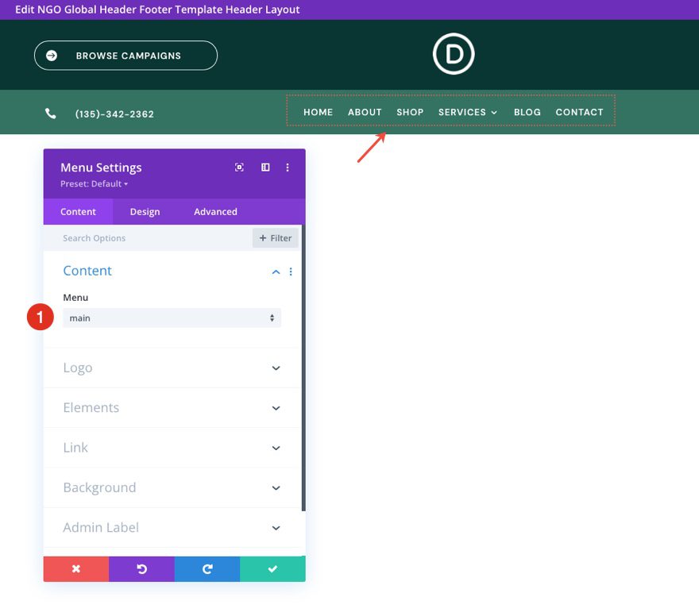Expand the Background option group

coord(276,487)
